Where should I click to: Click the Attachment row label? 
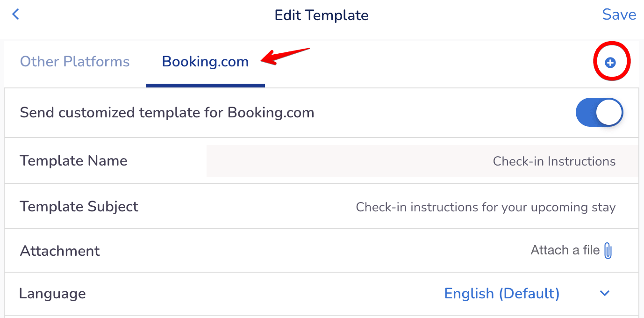(60, 251)
